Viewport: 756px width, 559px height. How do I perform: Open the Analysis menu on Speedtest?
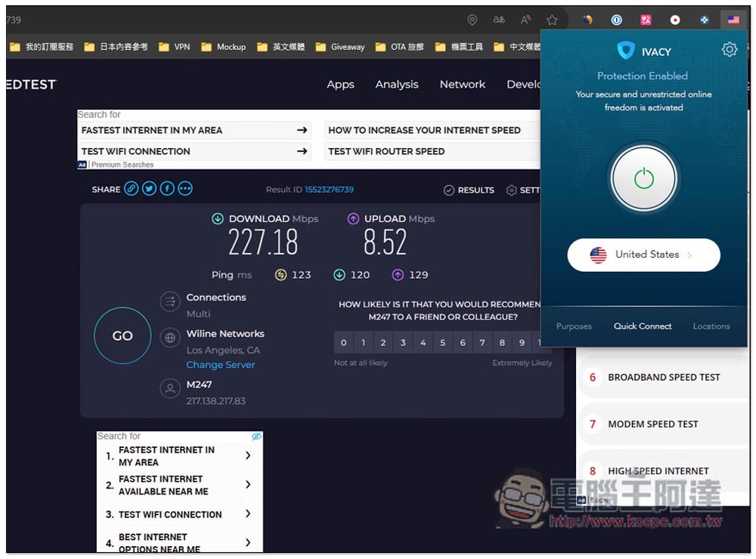[397, 85]
